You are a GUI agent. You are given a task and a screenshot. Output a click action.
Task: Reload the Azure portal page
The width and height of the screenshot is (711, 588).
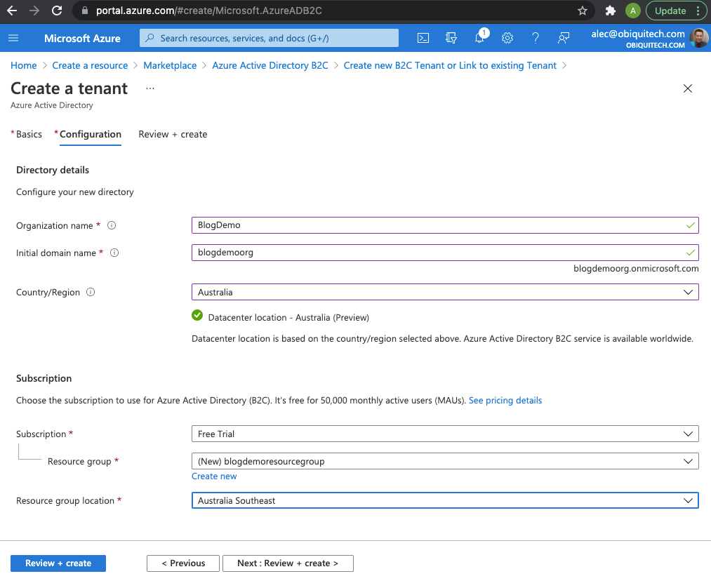click(57, 11)
